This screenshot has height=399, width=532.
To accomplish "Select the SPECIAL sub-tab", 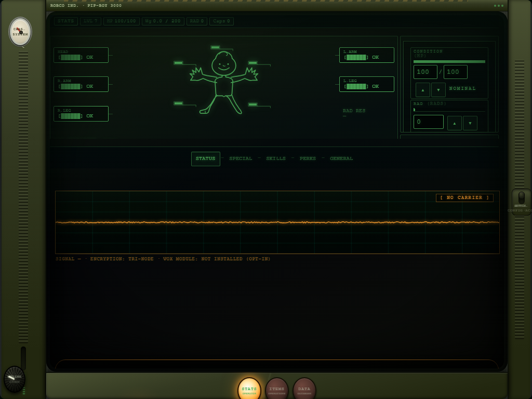I will 241,159.
